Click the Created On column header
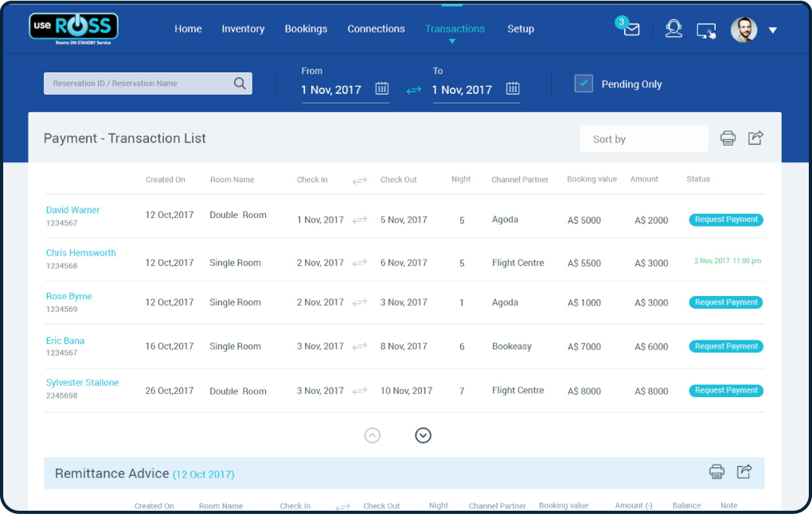The image size is (812, 514). tap(166, 180)
